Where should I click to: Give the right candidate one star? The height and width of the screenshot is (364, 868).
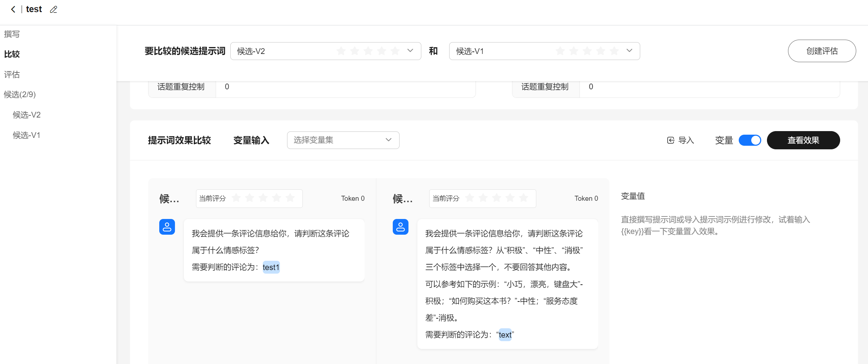[x=470, y=198]
